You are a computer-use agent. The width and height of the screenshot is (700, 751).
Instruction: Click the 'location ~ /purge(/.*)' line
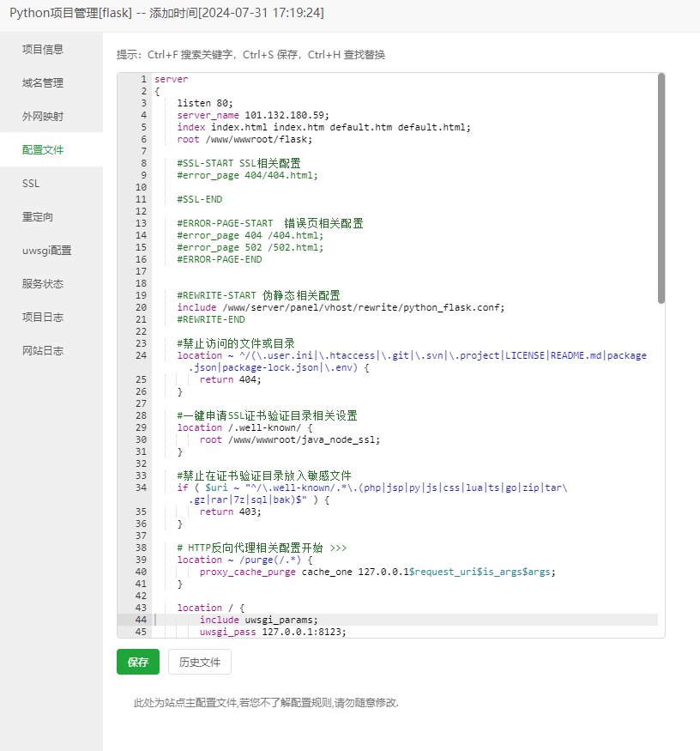244,560
